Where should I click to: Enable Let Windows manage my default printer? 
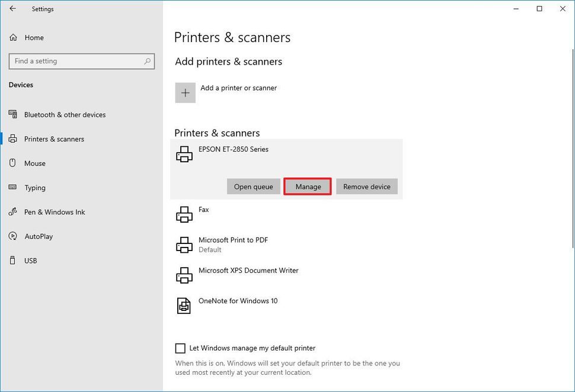(181, 348)
